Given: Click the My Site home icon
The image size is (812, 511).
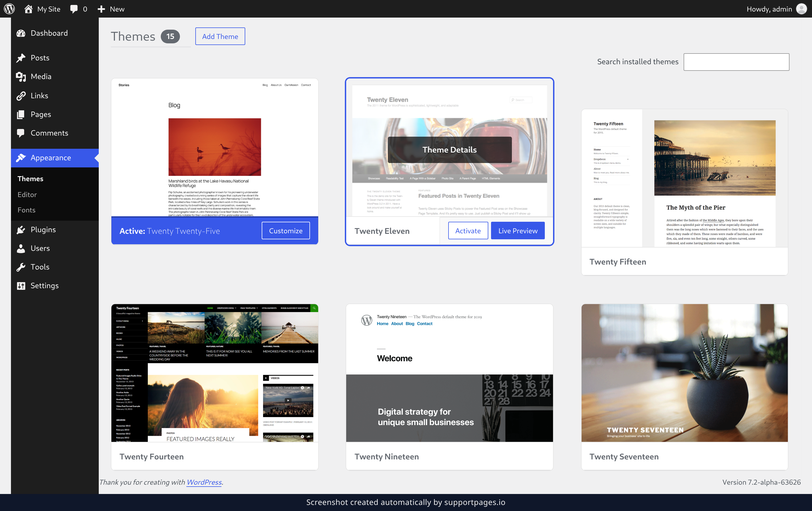Looking at the screenshot, I should pos(28,9).
